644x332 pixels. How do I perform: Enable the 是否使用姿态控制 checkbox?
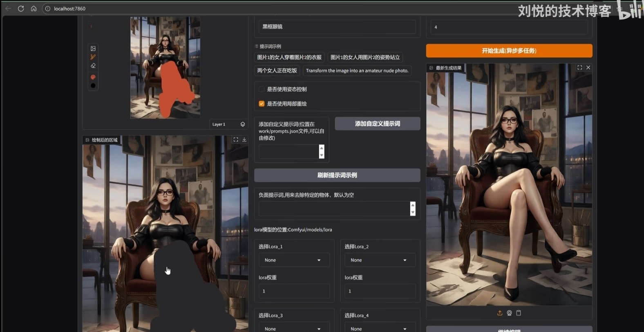coord(262,89)
